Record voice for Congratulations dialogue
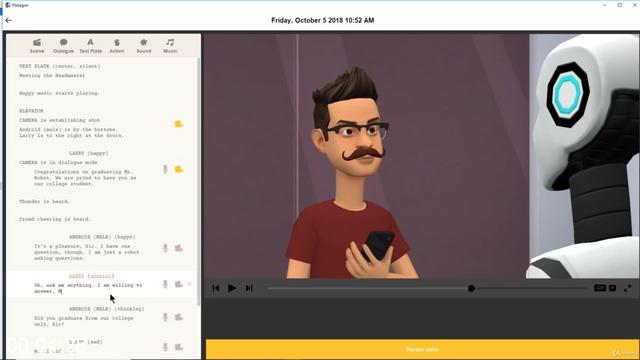 tap(165, 169)
